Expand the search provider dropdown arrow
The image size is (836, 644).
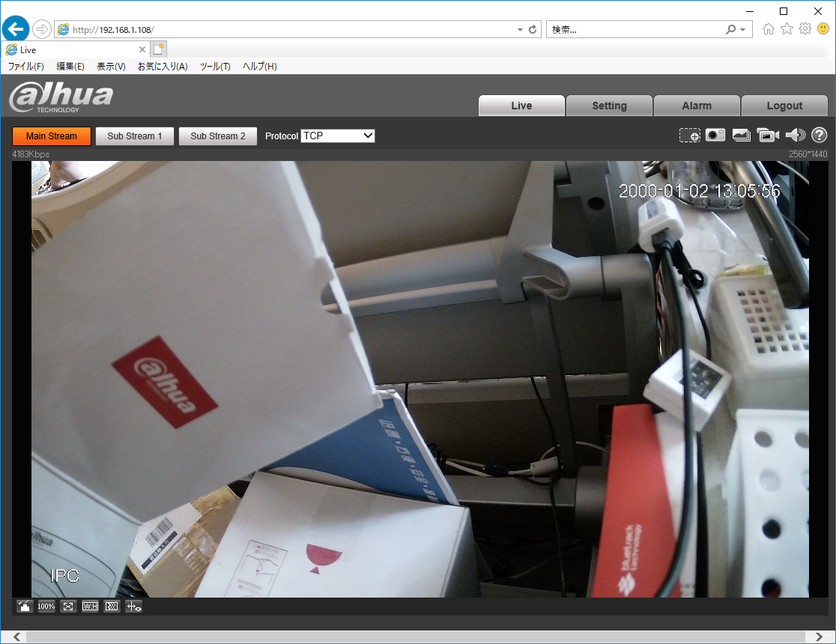click(x=742, y=30)
